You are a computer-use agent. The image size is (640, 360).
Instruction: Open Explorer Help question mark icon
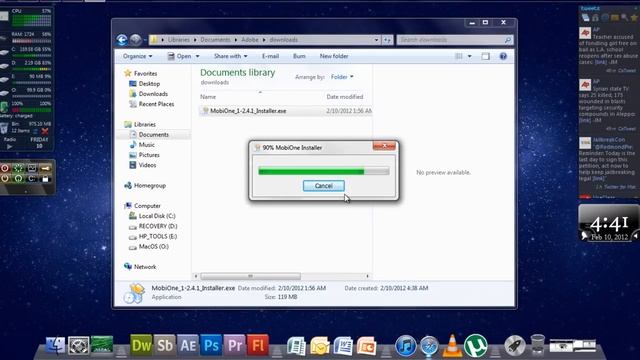tap(503, 56)
